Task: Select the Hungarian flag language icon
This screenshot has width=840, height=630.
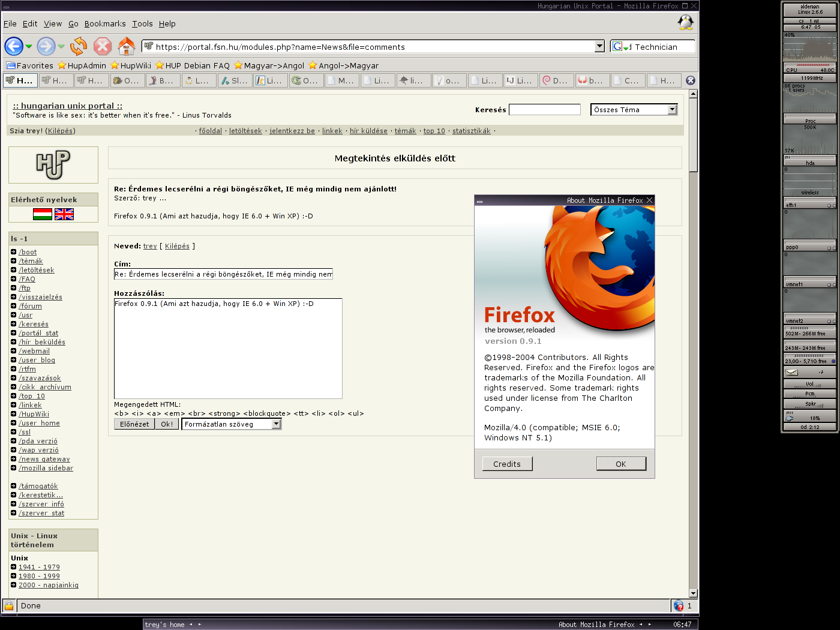Action: pyautogui.click(x=43, y=214)
